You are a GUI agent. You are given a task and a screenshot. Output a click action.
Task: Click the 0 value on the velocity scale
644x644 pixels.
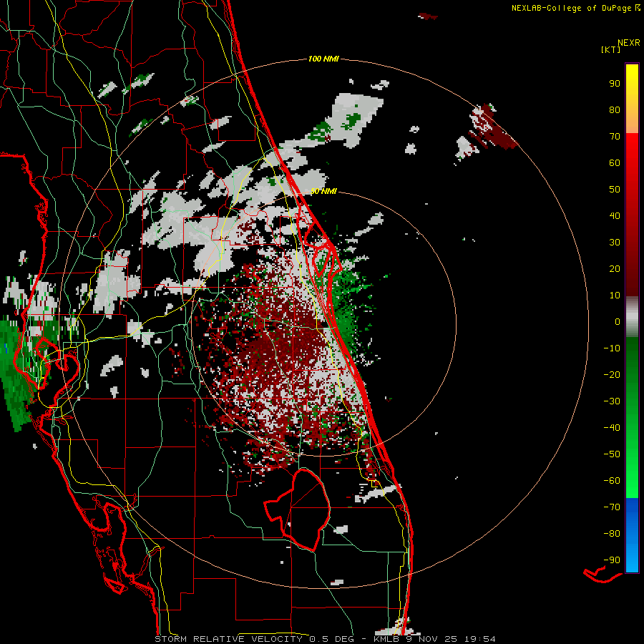coord(618,321)
